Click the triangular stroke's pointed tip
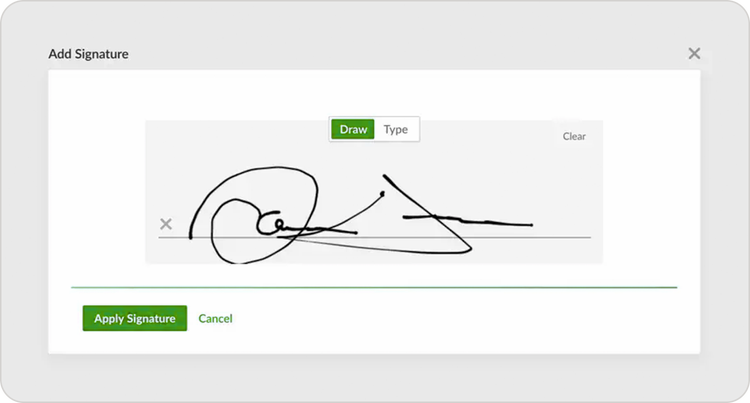This screenshot has width=750, height=403. pos(470,248)
